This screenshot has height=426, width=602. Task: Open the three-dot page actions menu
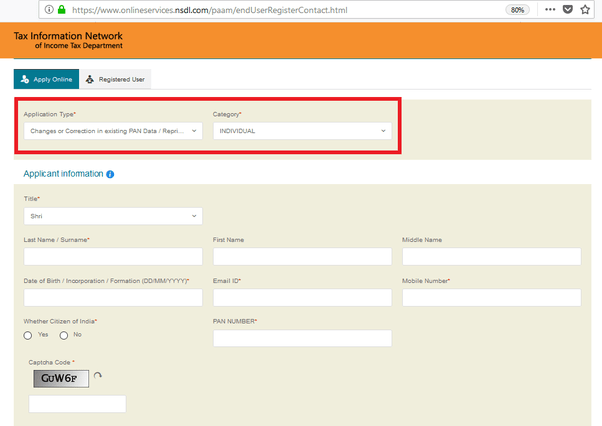click(550, 10)
